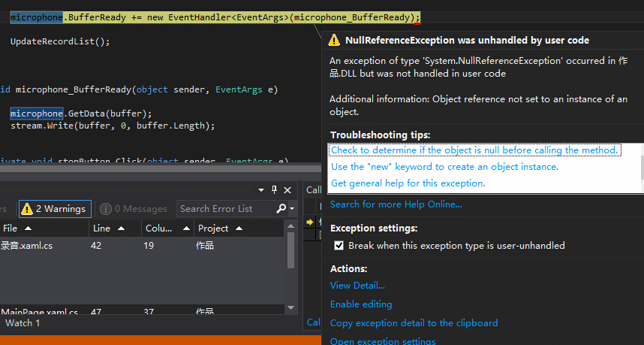Click the error list vertical scrollbar thumb
The image size is (644, 345).
click(x=290, y=250)
